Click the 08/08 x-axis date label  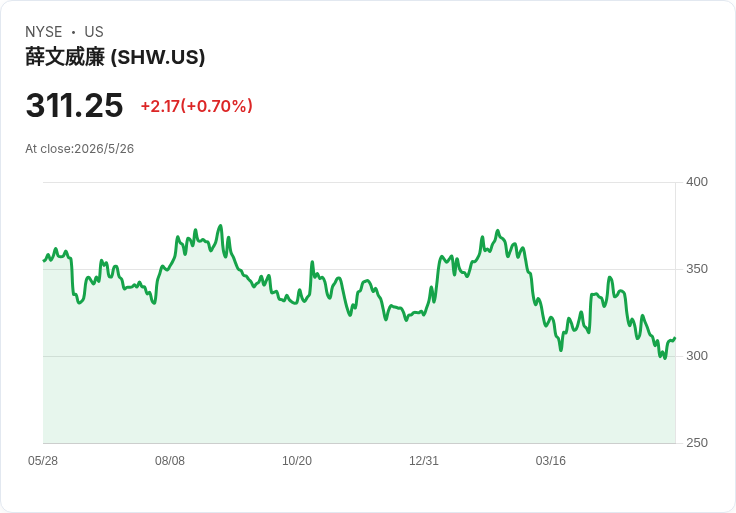click(x=170, y=461)
